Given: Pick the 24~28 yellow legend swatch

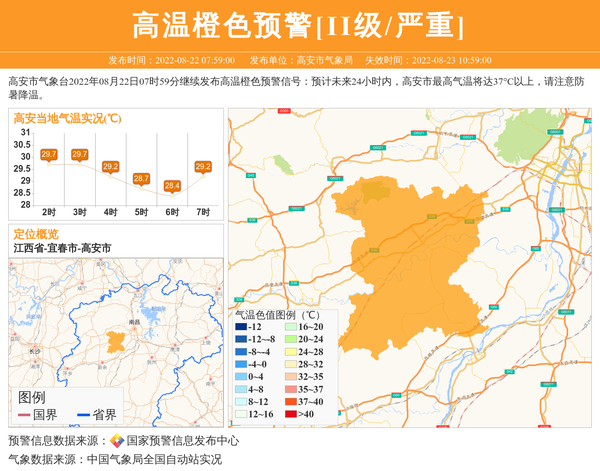Looking at the screenshot, I should click(x=291, y=352).
